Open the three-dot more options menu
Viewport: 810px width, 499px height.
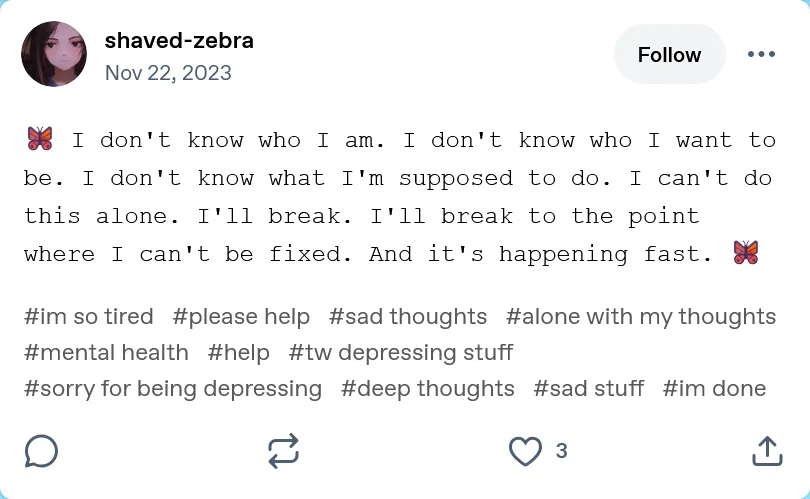761,54
